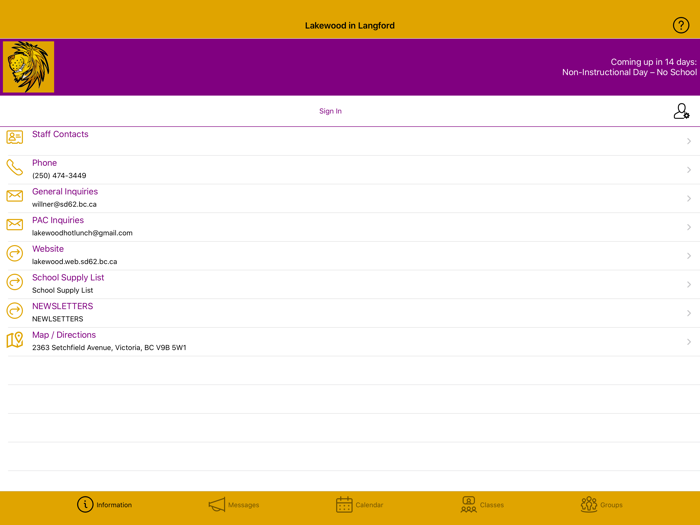Expand the General Inquiries row chevron
700x525 pixels.
tap(689, 198)
